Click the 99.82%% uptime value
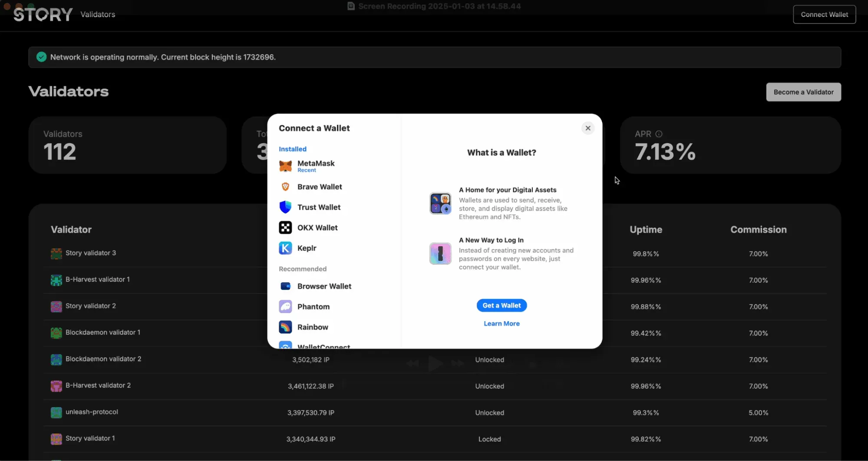Image resolution: width=868 pixels, height=461 pixels. tap(646, 439)
